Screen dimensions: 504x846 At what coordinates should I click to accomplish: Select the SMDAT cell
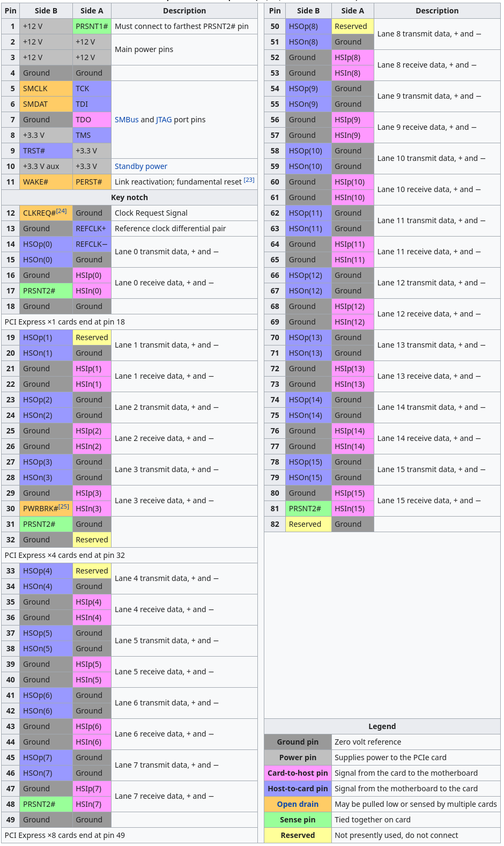(x=46, y=104)
